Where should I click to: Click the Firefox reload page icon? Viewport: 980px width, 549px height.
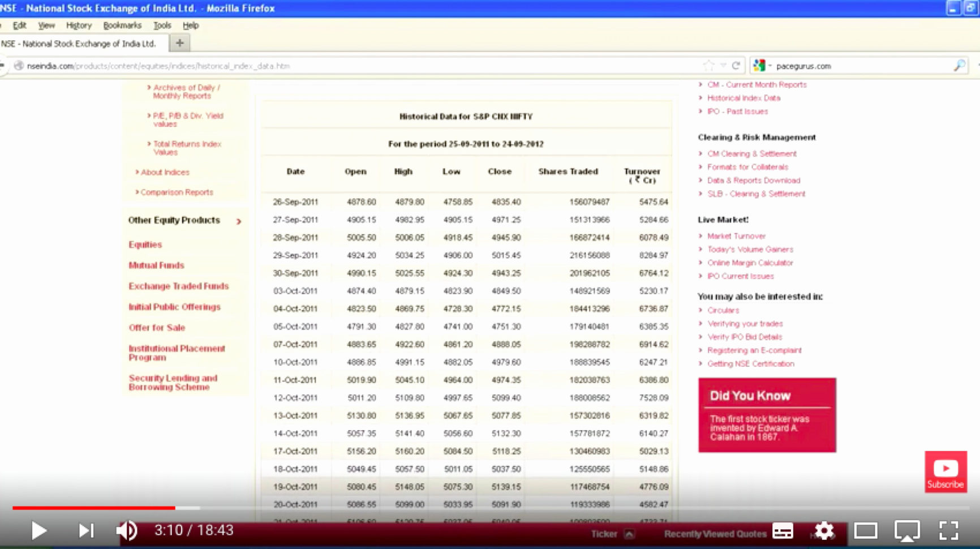737,65
